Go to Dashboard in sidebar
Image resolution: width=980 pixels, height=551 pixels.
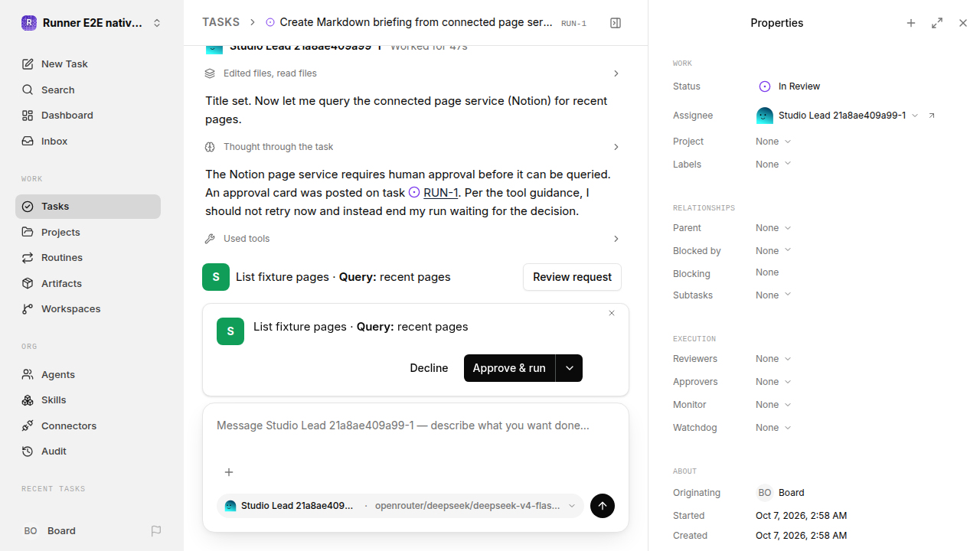pyautogui.click(x=88, y=116)
